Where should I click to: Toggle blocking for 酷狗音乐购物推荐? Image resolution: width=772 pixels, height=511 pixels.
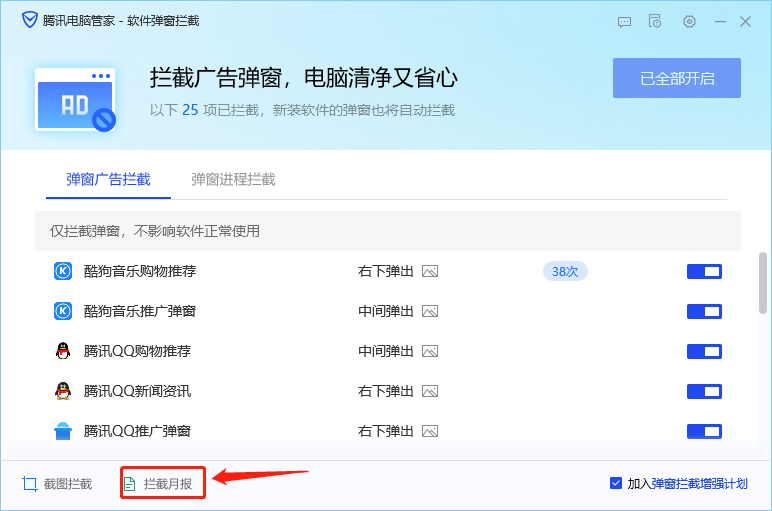[704, 271]
